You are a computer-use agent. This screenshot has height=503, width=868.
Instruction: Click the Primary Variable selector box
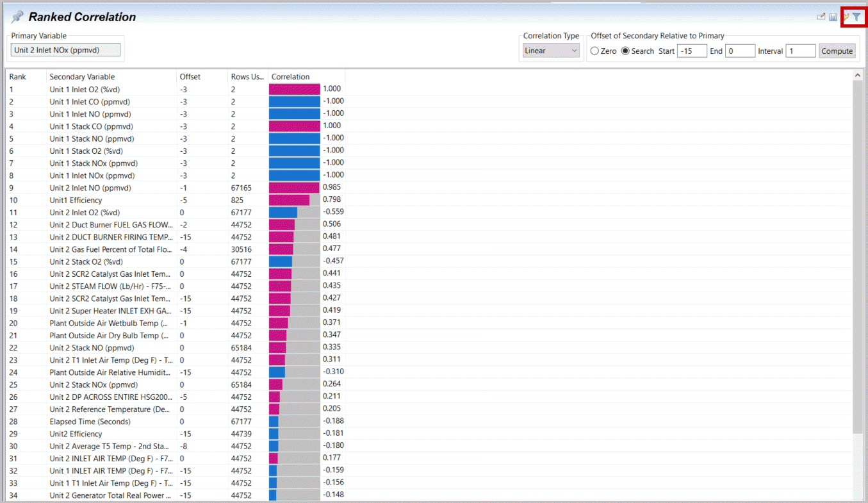coord(65,50)
